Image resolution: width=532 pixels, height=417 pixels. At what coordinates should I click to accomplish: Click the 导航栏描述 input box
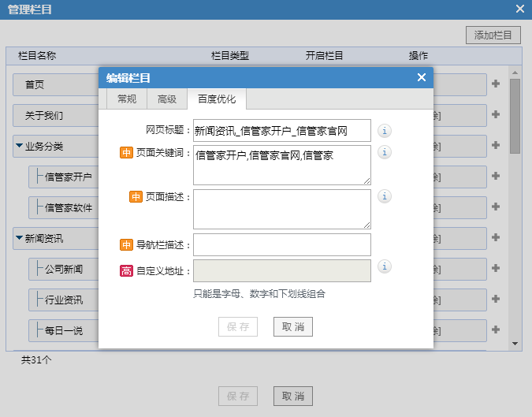pyautogui.click(x=281, y=245)
